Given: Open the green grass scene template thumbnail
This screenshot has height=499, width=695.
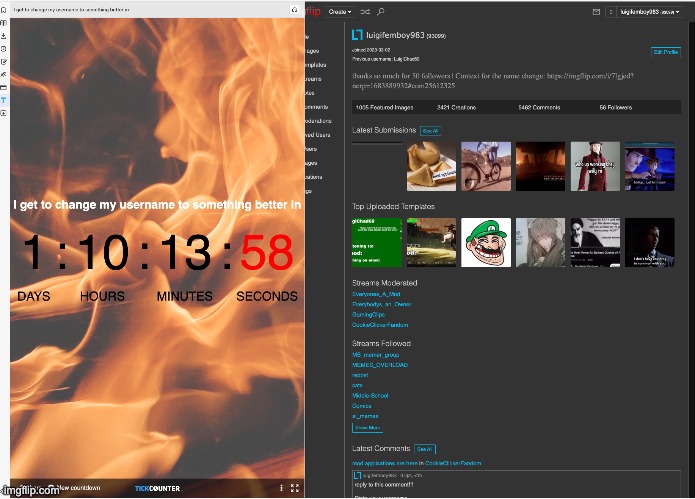Looking at the screenshot, I should pos(431,242).
